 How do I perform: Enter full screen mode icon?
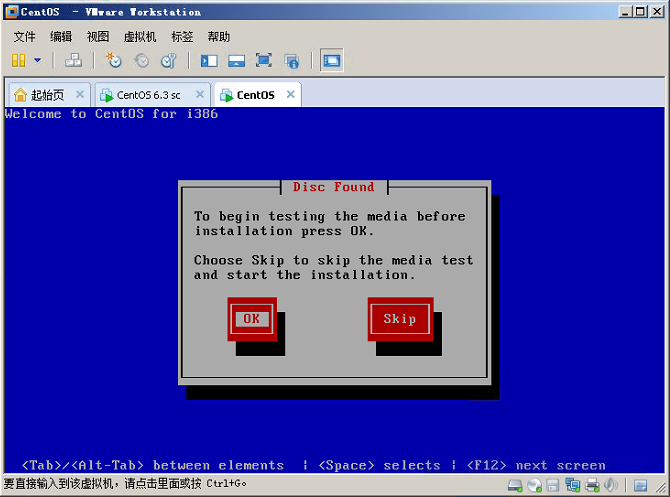[x=264, y=60]
